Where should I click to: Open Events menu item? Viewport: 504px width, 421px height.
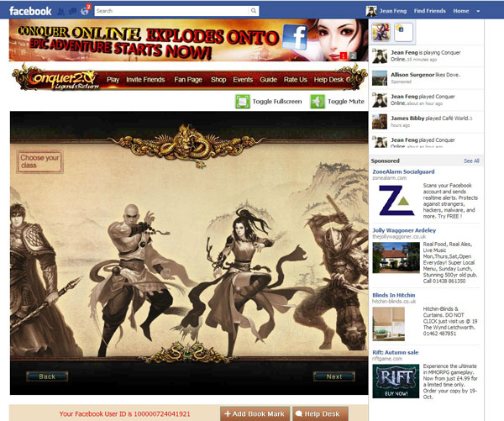(243, 80)
